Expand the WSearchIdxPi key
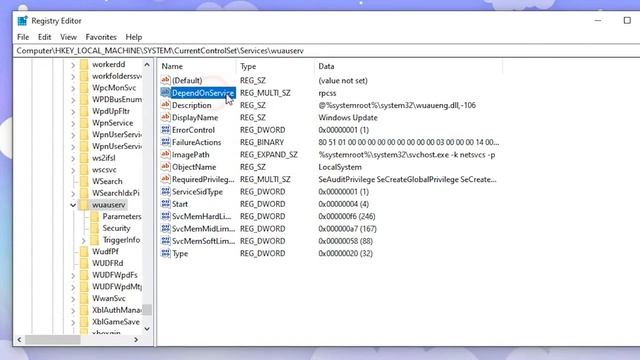 tap(73, 193)
